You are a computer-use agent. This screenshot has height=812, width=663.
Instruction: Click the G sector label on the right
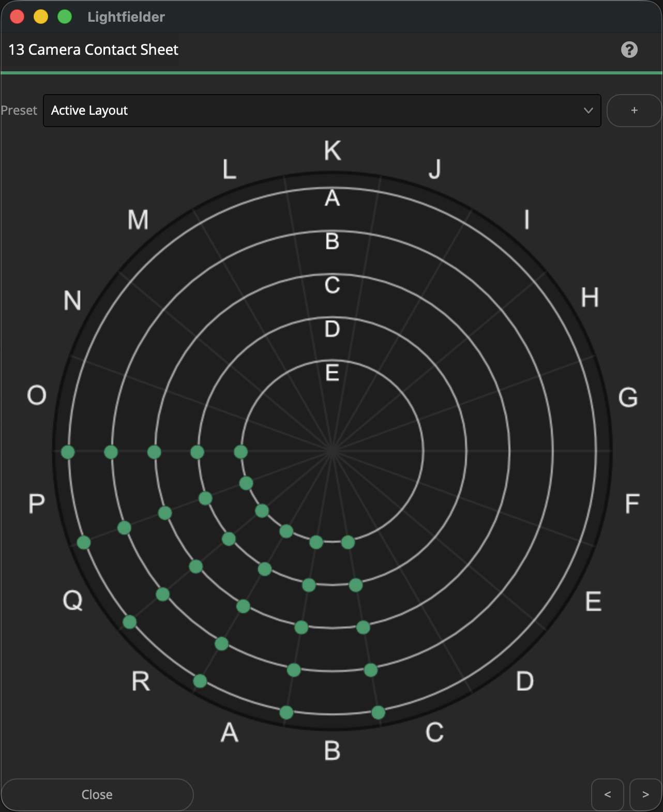[x=628, y=397]
